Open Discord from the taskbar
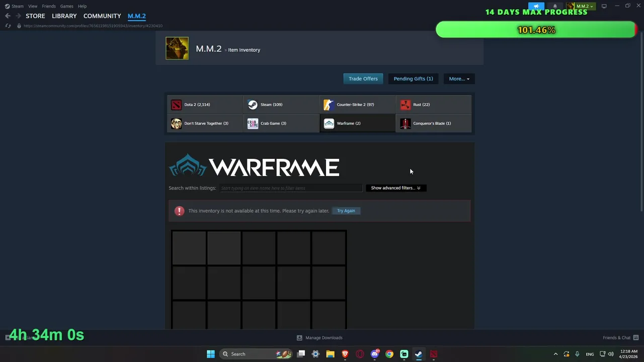 [375, 354]
